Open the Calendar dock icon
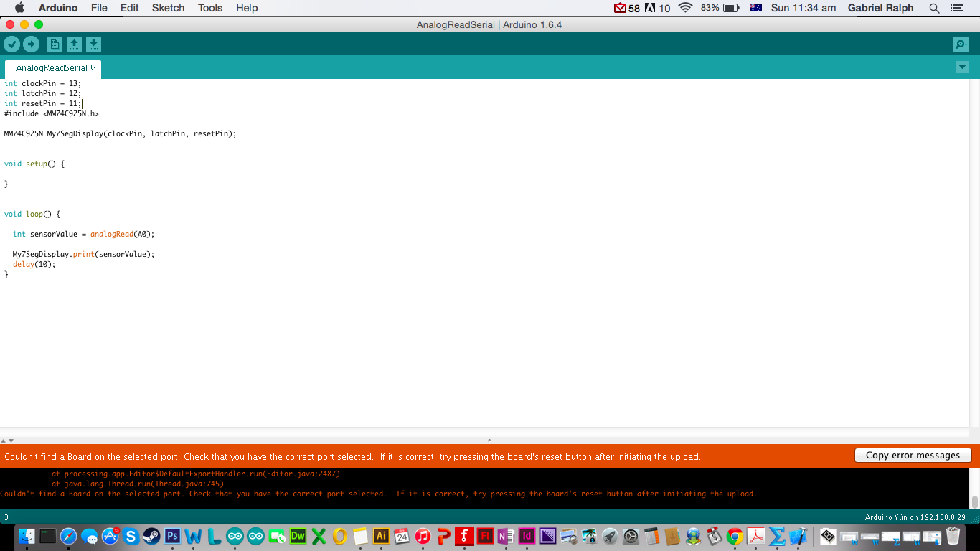 pyautogui.click(x=402, y=536)
